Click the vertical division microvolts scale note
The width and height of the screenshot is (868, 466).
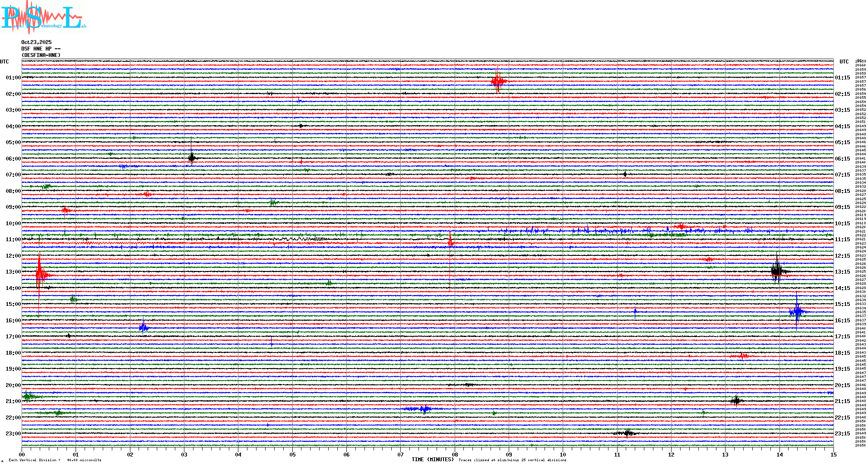point(55,460)
